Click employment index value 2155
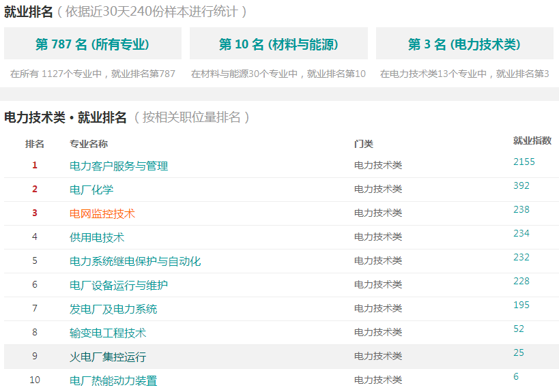 (x=524, y=162)
